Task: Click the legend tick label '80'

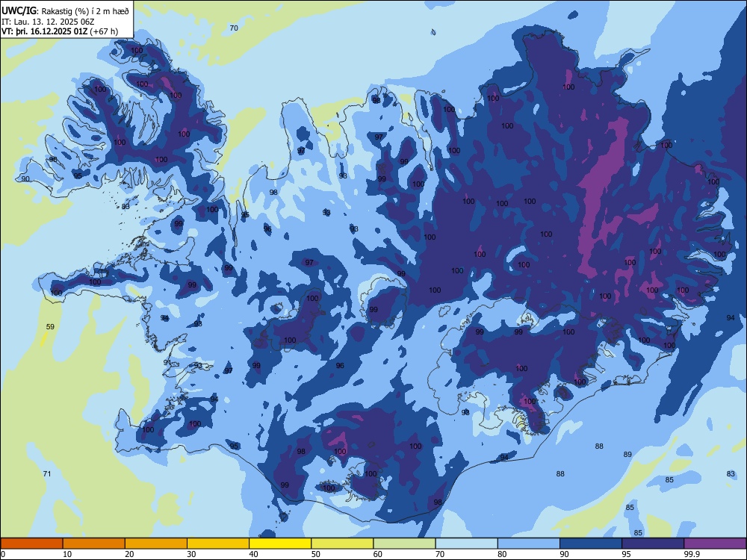Action: pos(502,554)
